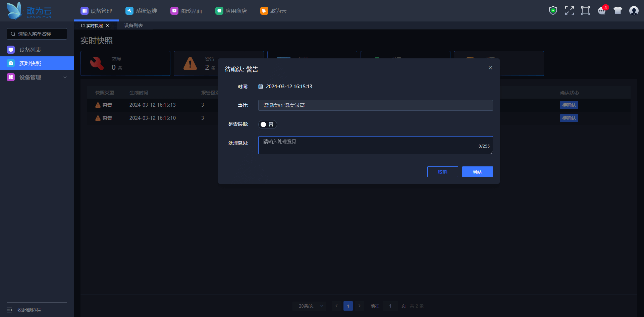Focus the menu name search field
This screenshot has width=644, height=317.
click(37, 34)
